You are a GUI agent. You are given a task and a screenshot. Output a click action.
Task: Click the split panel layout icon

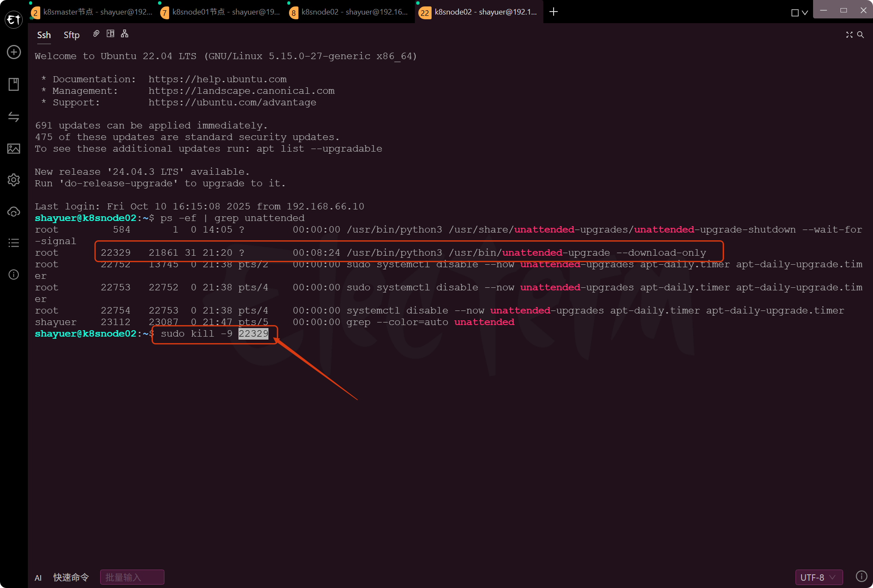[x=110, y=34]
